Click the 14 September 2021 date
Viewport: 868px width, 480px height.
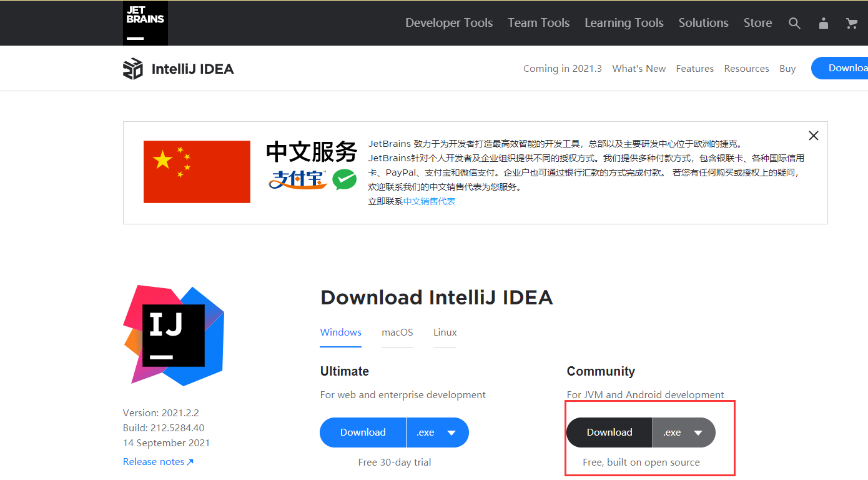(x=167, y=443)
